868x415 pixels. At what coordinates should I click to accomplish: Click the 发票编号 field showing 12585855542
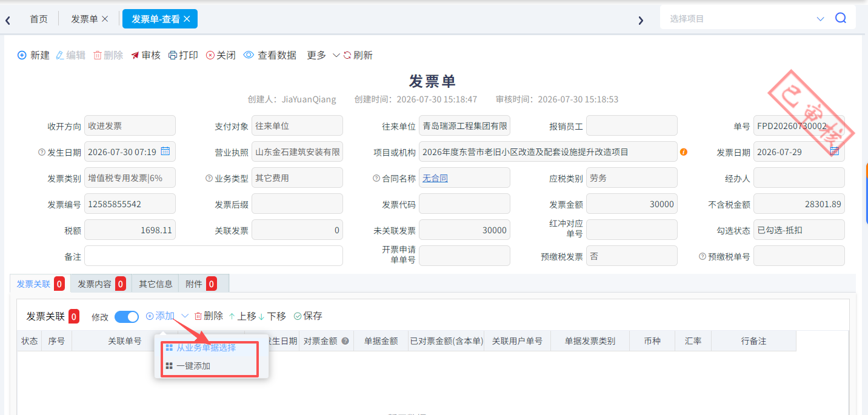click(130, 204)
